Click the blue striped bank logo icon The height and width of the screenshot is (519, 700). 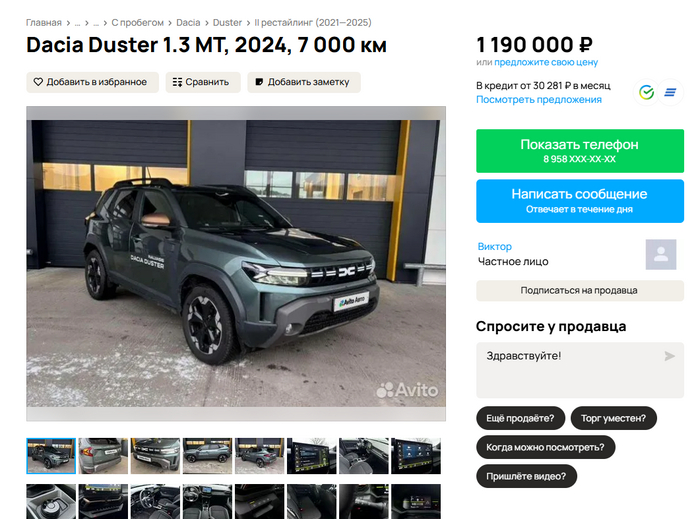(670, 92)
